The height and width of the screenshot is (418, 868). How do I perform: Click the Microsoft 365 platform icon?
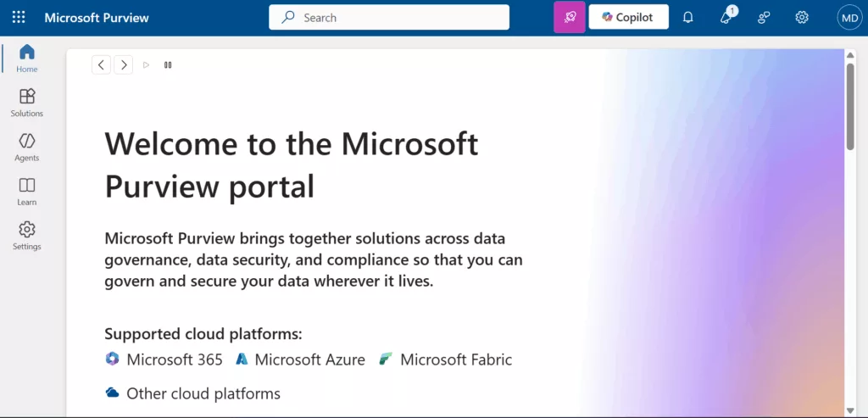click(113, 359)
